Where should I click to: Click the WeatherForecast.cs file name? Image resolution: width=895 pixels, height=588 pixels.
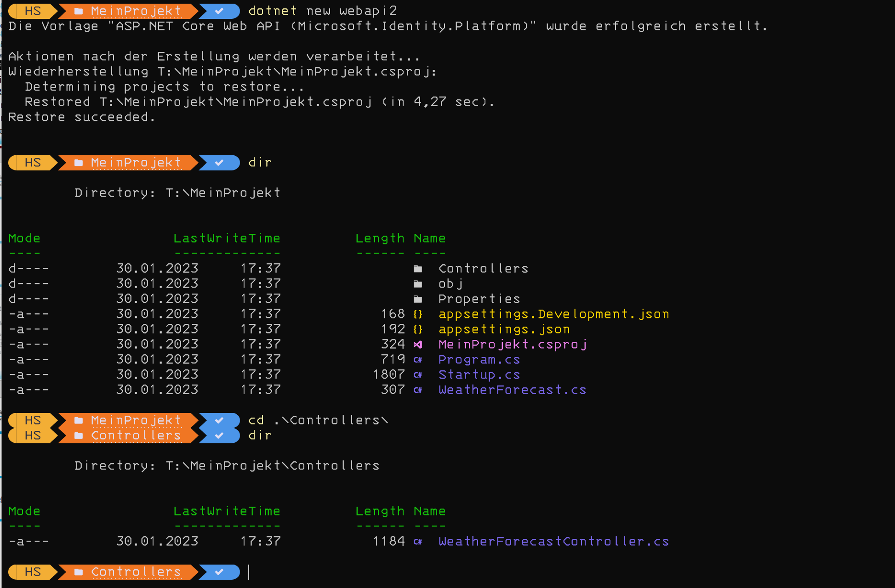(512, 390)
